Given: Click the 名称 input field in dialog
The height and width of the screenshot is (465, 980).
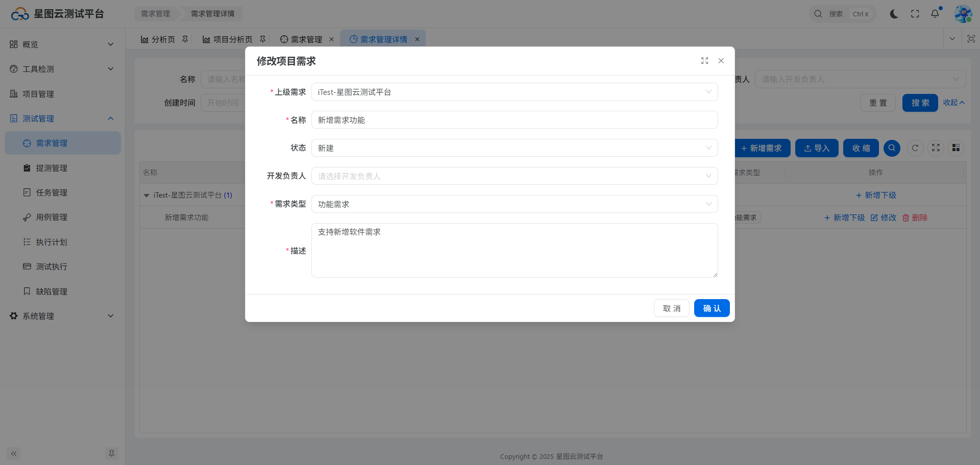Looking at the screenshot, I should click(514, 120).
